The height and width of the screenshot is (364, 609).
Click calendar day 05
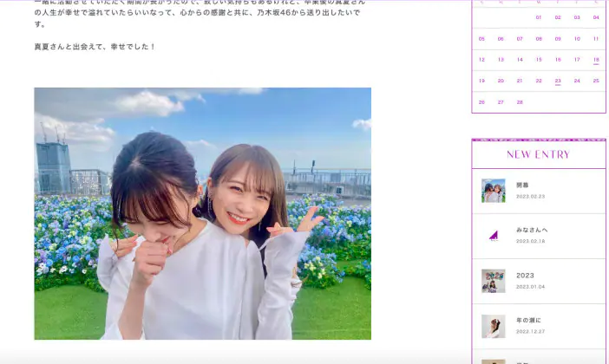pos(481,39)
